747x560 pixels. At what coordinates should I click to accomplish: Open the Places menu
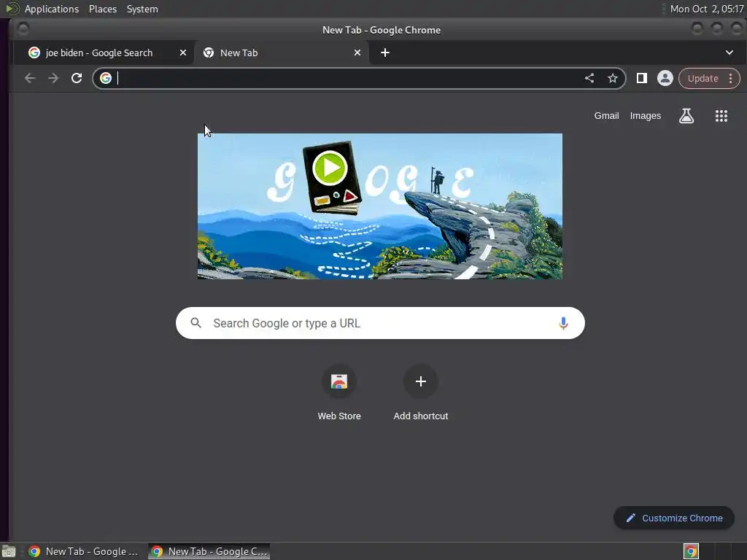click(x=103, y=9)
